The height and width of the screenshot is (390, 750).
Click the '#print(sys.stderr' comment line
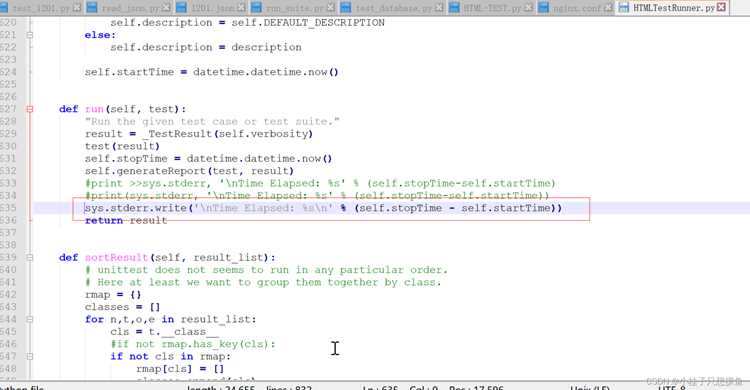click(317, 196)
